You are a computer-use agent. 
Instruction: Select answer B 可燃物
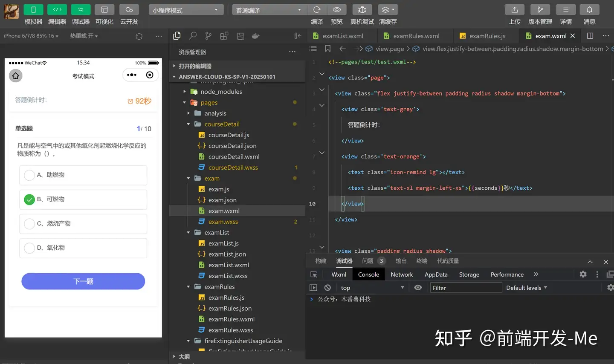83,199
